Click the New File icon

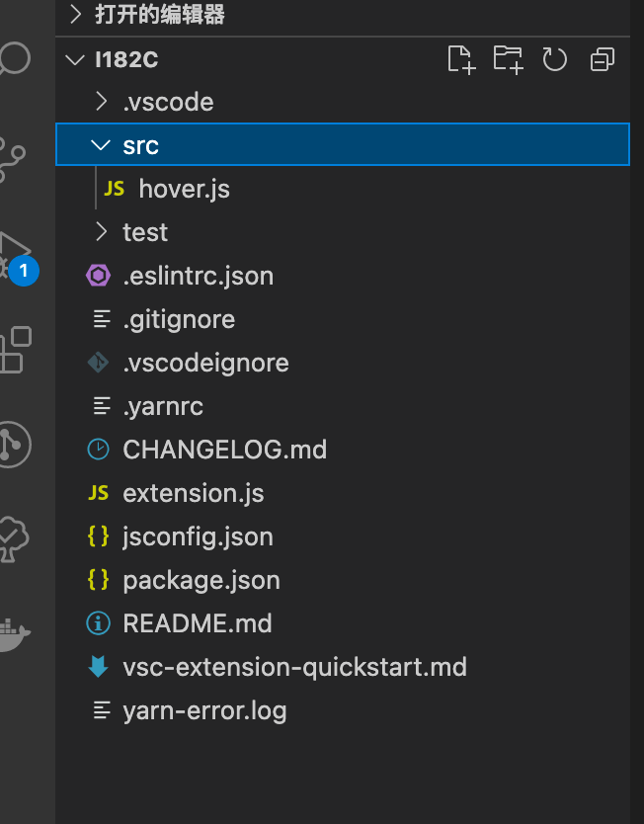pyautogui.click(x=461, y=59)
